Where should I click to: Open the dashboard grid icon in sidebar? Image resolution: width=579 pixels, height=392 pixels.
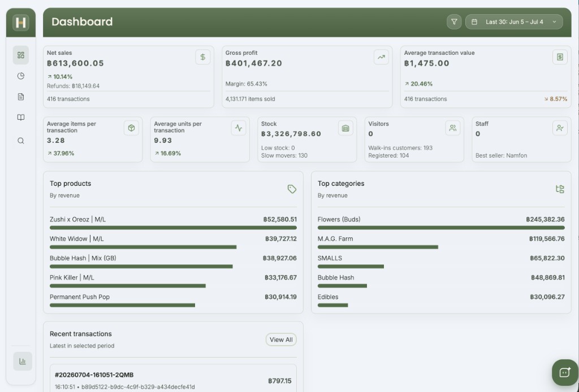point(21,55)
